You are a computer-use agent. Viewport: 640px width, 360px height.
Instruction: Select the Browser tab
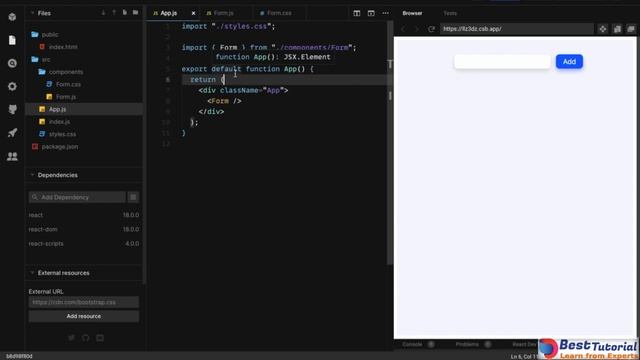[x=412, y=13]
